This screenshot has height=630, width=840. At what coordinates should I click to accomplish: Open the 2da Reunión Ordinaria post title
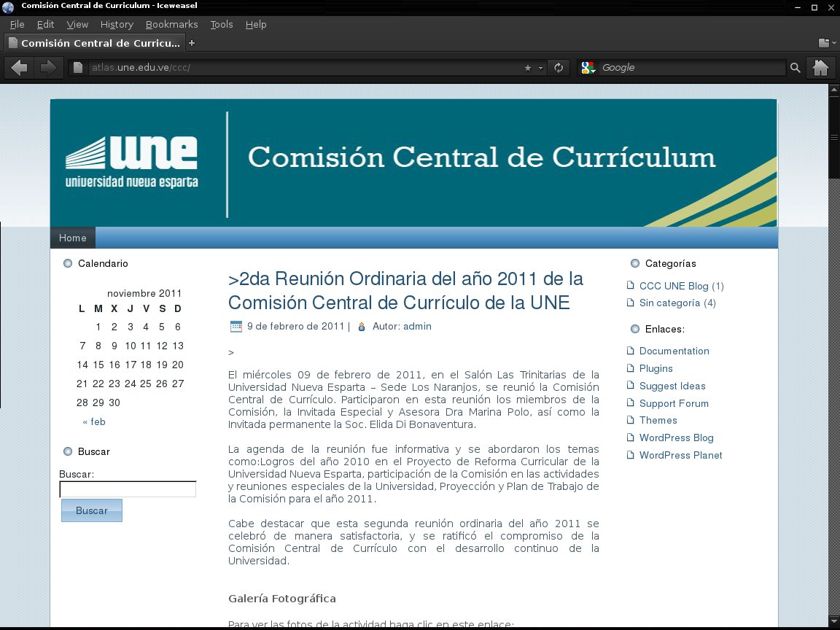point(405,290)
